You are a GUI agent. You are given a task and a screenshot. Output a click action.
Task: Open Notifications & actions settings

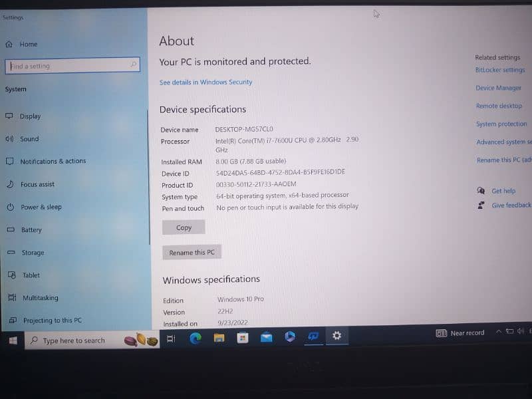(x=53, y=162)
